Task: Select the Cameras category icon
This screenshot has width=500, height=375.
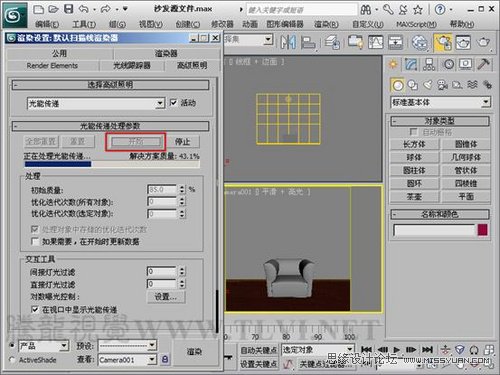Action: (x=442, y=85)
